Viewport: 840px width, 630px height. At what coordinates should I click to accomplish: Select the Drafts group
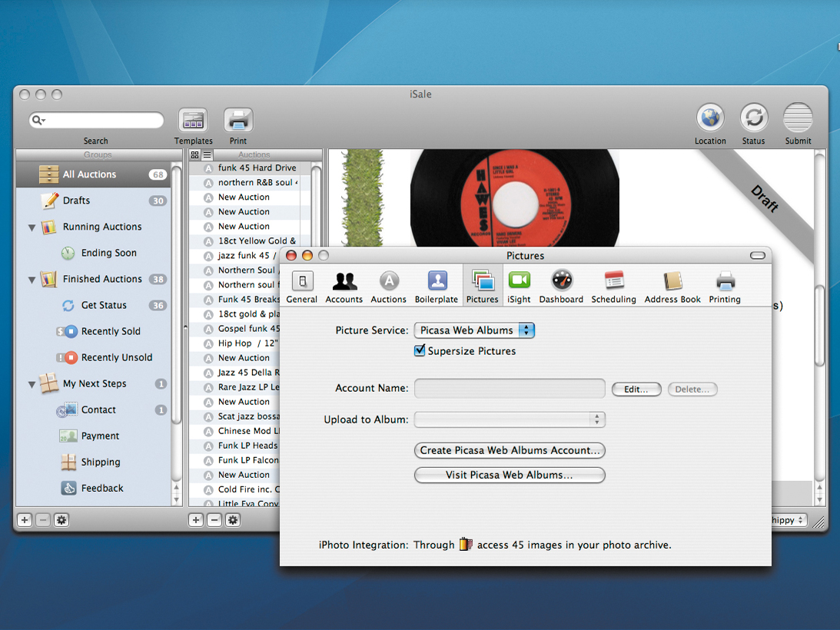click(93, 201)
